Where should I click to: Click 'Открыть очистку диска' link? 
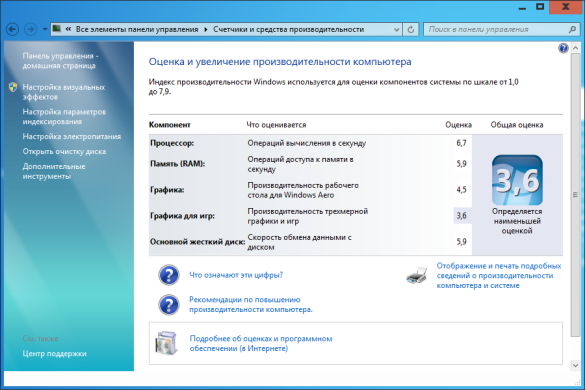pyautogui.click(x=64, y=151)
